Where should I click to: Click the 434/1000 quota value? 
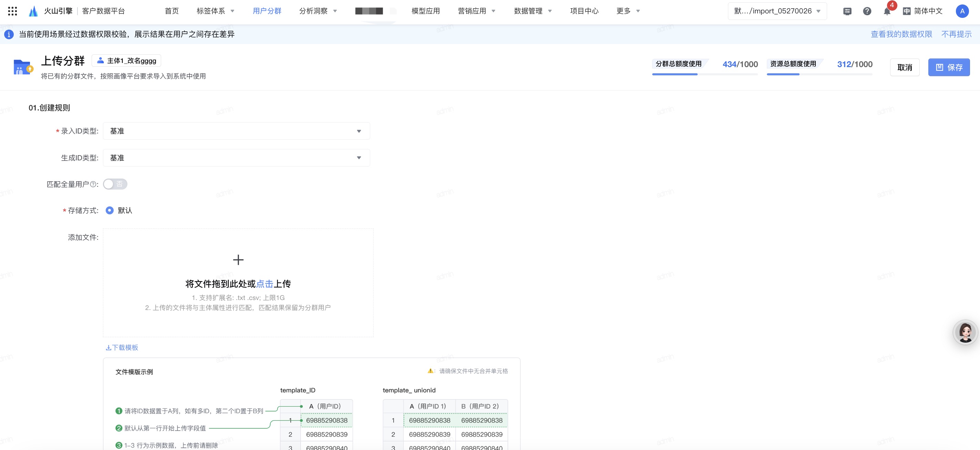pos(740,64)
